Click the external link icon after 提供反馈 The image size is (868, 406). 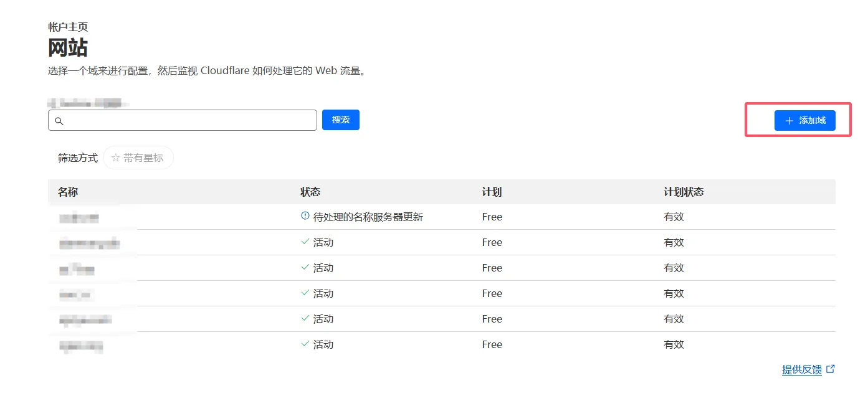click(830, 369)
